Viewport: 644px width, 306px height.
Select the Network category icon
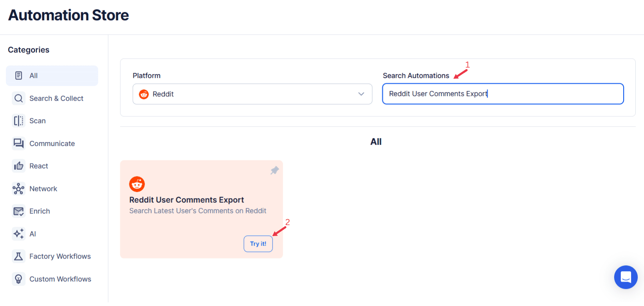[x=18, y=189]
